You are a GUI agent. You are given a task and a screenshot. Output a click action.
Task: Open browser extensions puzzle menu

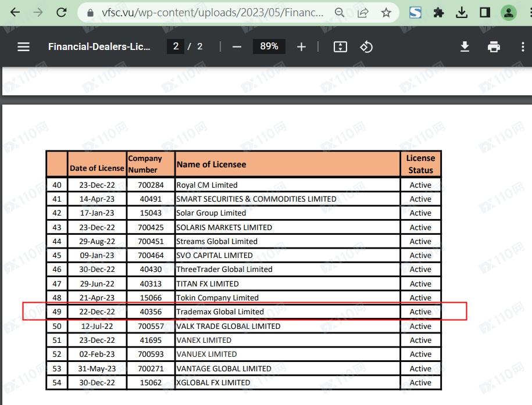click(x=439, y=12)
